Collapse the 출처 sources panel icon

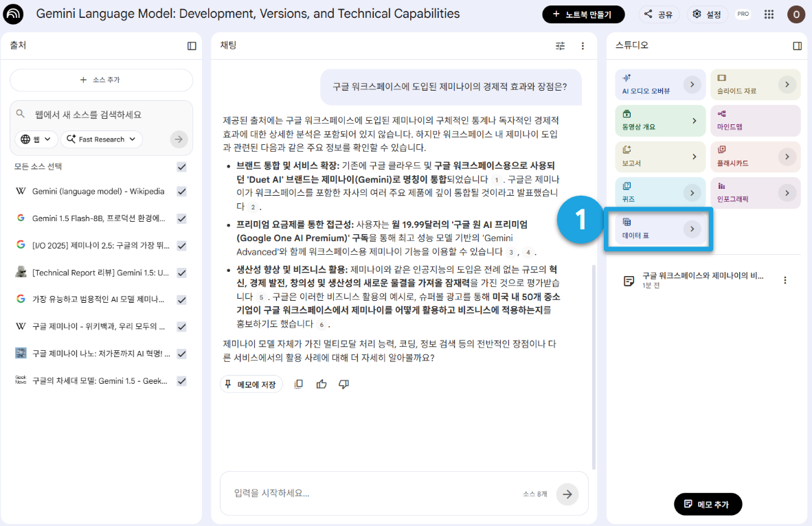[192, 45]
